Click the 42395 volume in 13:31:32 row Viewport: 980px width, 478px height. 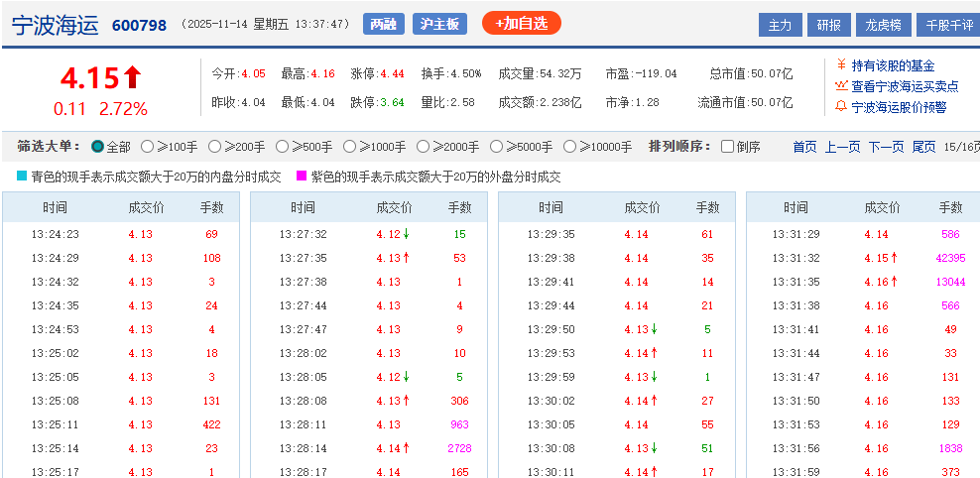coord(950,258)
